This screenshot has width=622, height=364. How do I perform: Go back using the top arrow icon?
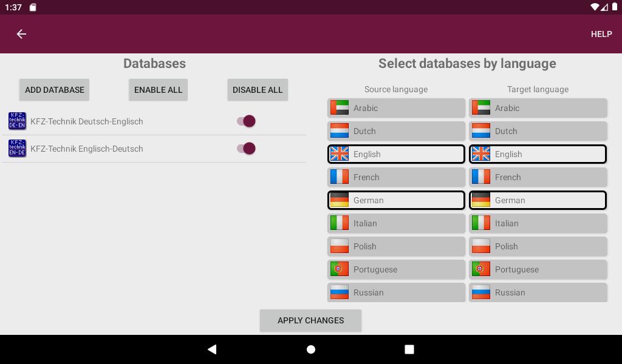tap(21, 34)
